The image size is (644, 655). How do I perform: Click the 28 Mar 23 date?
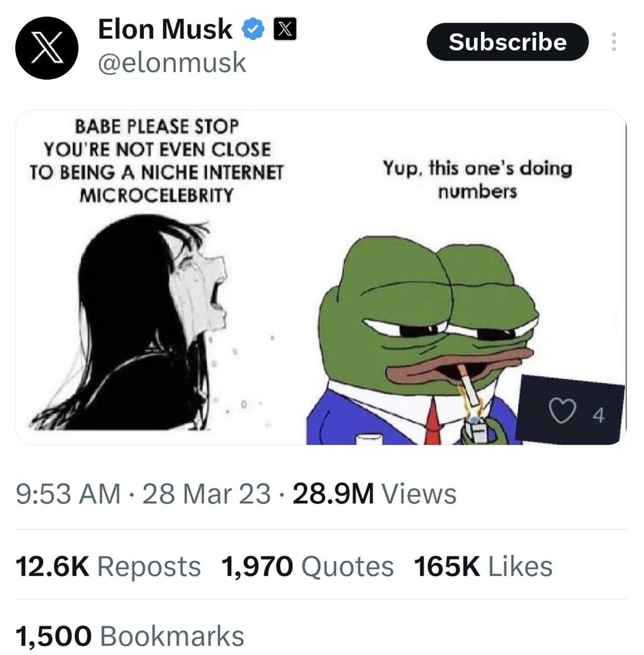click(206, 494)
